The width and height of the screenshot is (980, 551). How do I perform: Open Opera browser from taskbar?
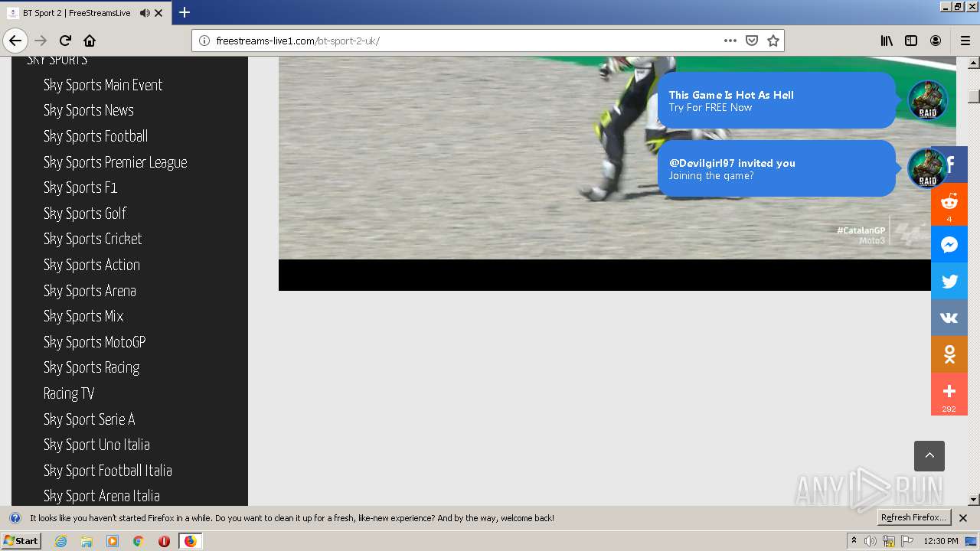point(164,541)
